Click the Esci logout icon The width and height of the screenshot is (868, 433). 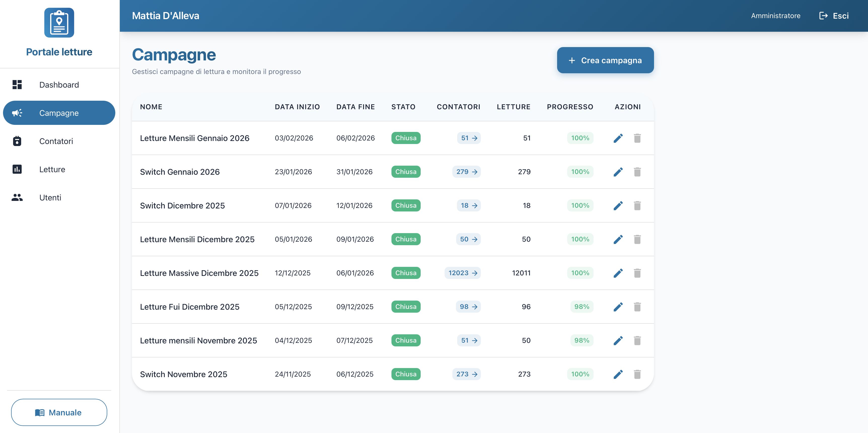click(x=823, y=16)
